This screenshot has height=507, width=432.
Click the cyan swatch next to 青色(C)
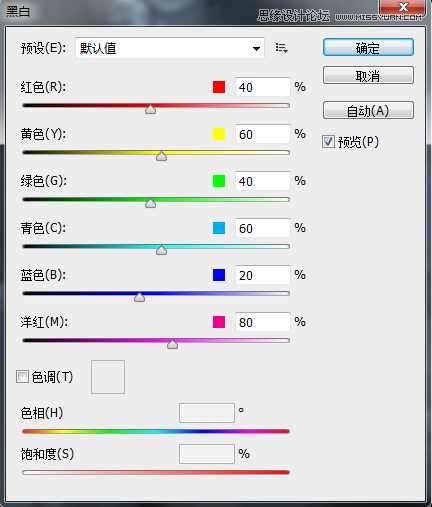point(219,228)
